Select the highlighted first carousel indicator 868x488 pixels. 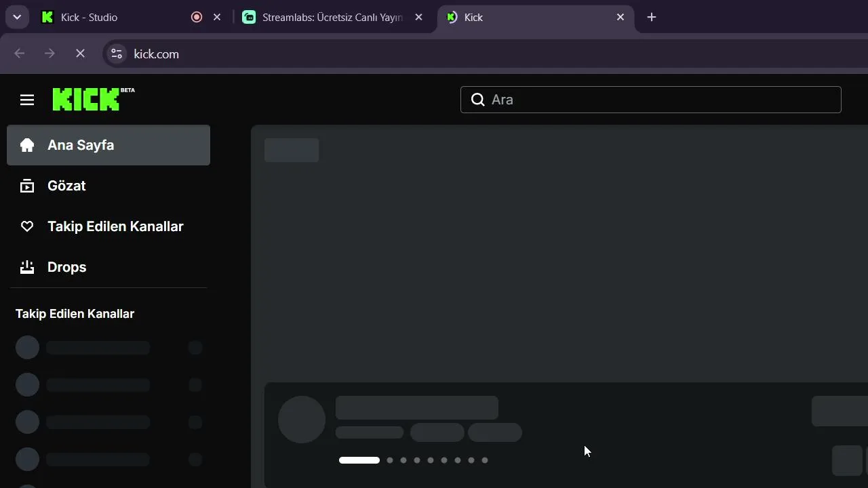point(359,460)
